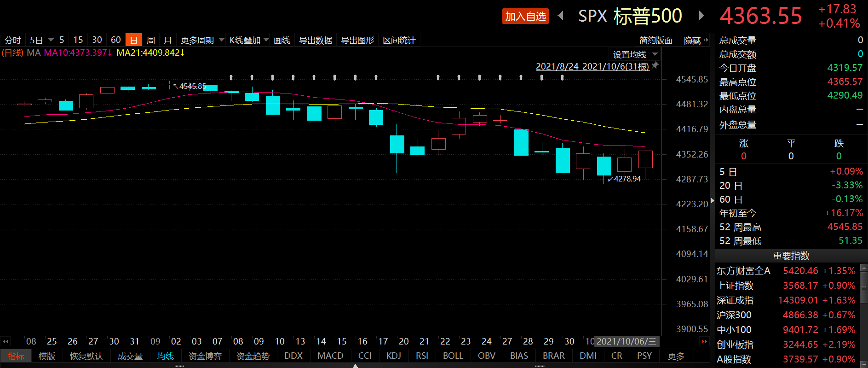Enable the MACD indicator

point(330,356)
